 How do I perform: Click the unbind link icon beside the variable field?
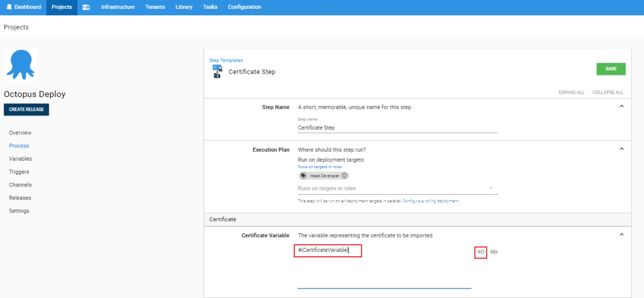click(x=494, y=252)
